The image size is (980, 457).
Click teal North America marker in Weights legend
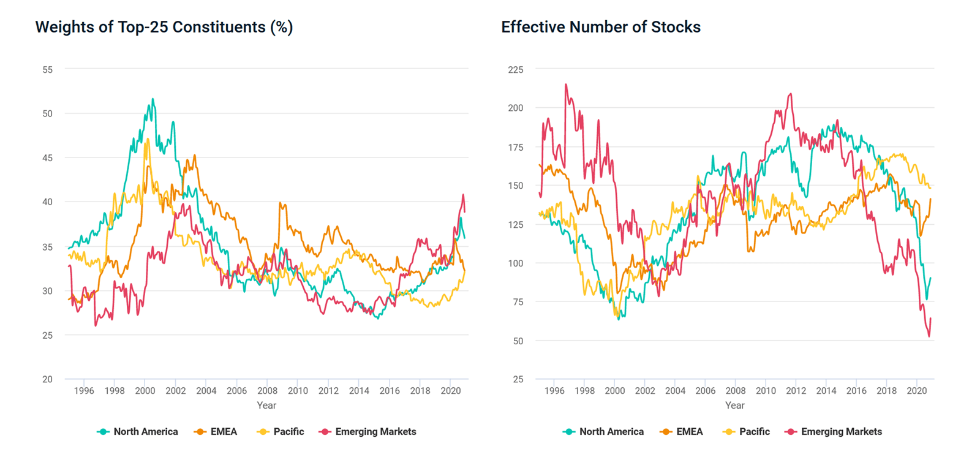(103, 432)
